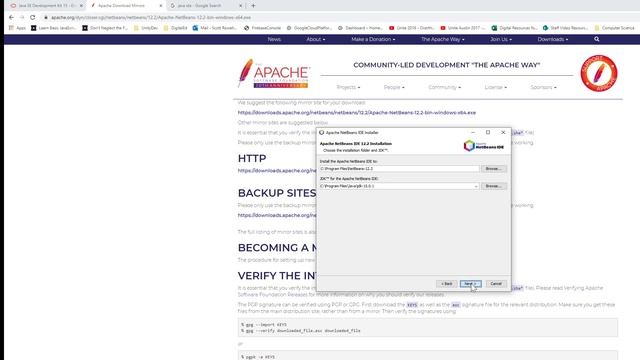Open a new browser tab

[253, 6]
